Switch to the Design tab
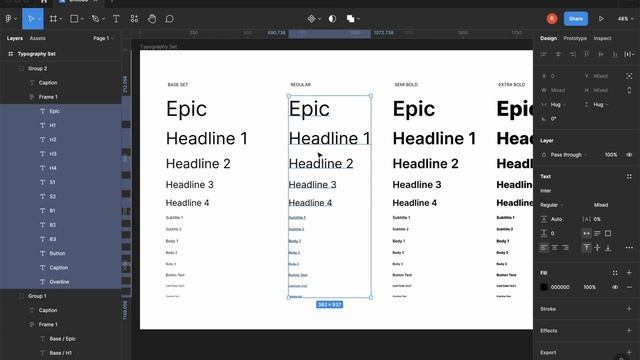The height and width of the screenshot is (360, 640). [x=548, y=38]
